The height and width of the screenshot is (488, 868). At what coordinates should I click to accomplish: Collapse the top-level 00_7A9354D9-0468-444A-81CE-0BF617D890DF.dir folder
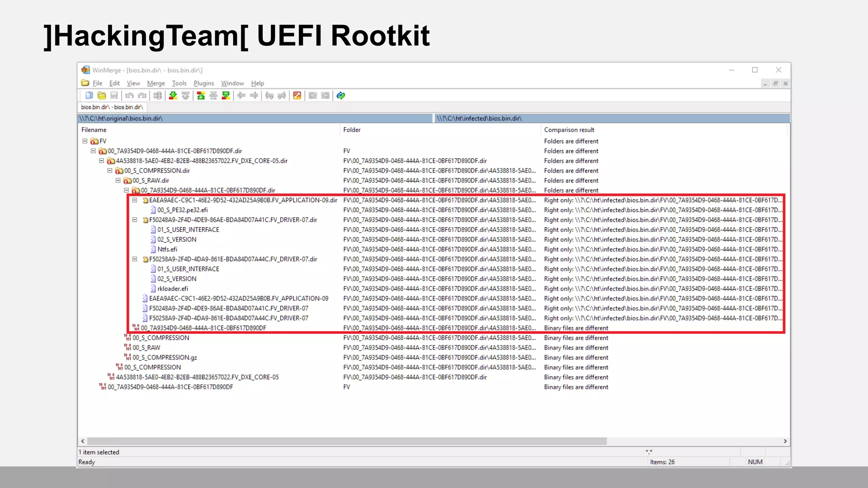[93, 151]
